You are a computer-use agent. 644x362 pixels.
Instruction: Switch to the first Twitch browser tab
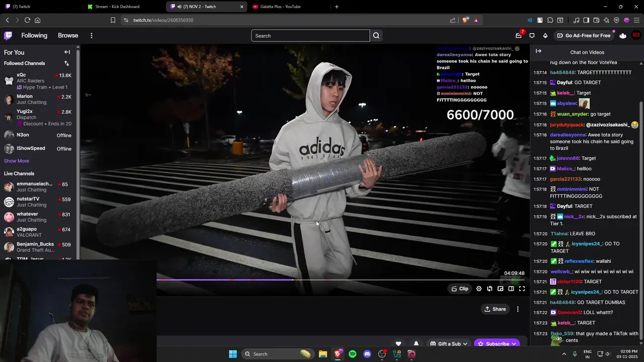tap(40, 7)
